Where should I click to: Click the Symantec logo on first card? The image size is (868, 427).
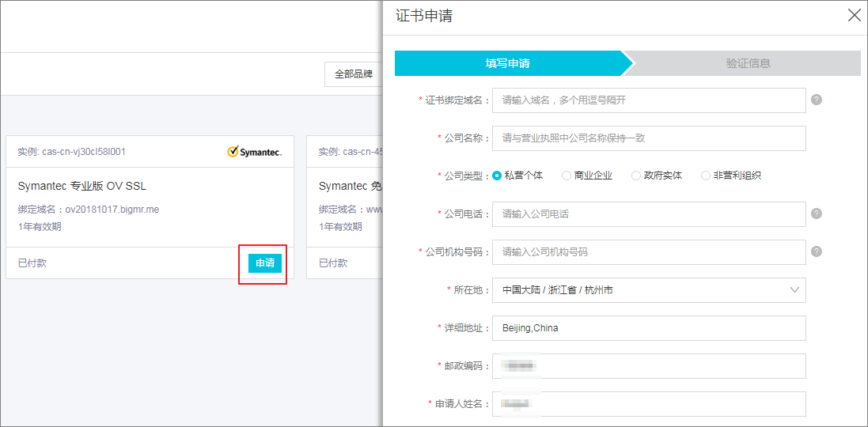pyautogui.click(x=254, y=152)
